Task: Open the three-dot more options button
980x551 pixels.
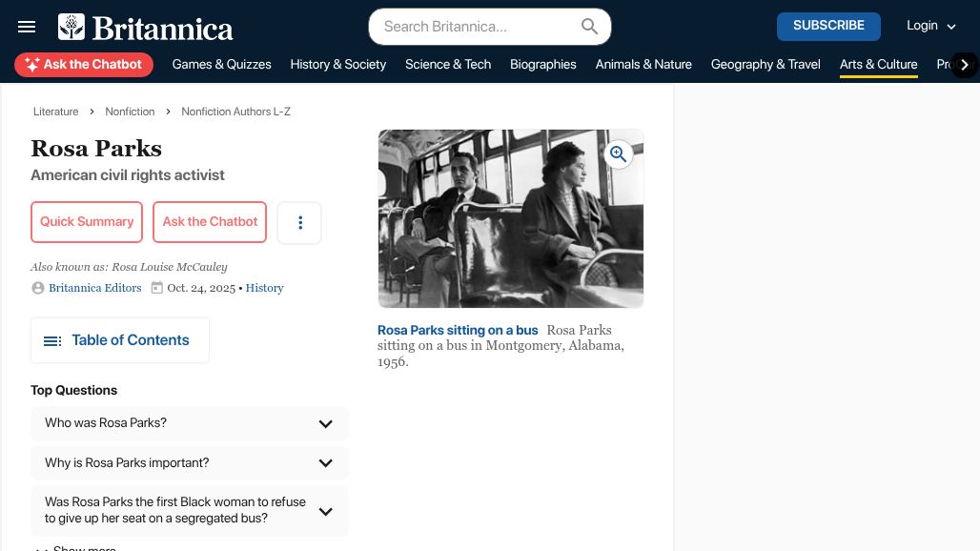Action: (x=299, y=222)
